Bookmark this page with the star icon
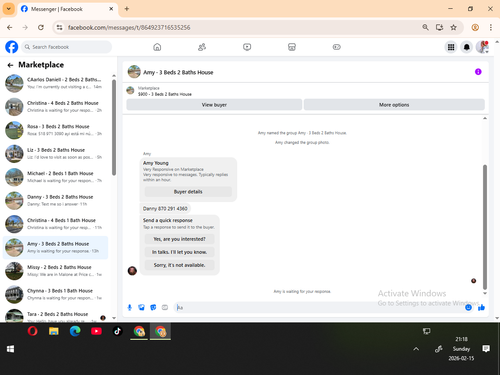This screenshot has height=375, width=500. (453, 27)
